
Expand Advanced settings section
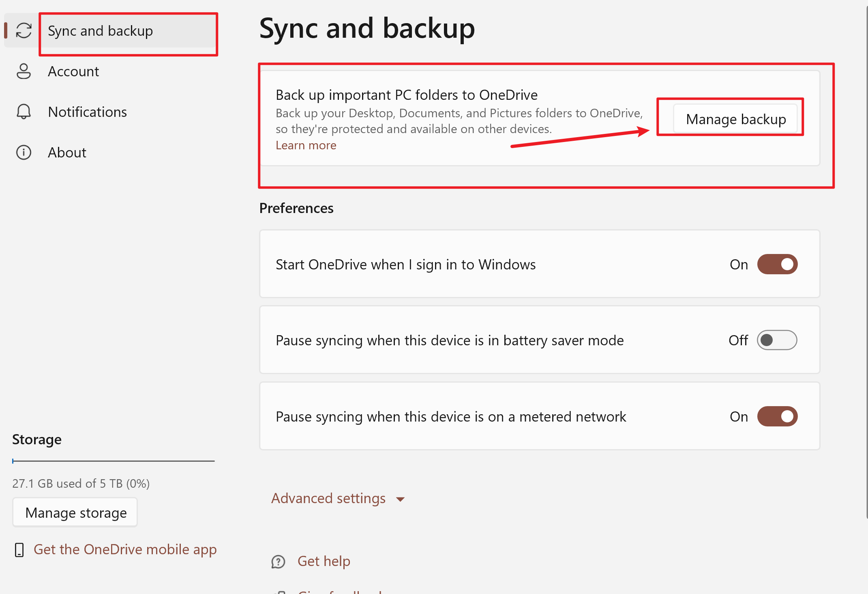pyautogui.click(x=328, y=499)
